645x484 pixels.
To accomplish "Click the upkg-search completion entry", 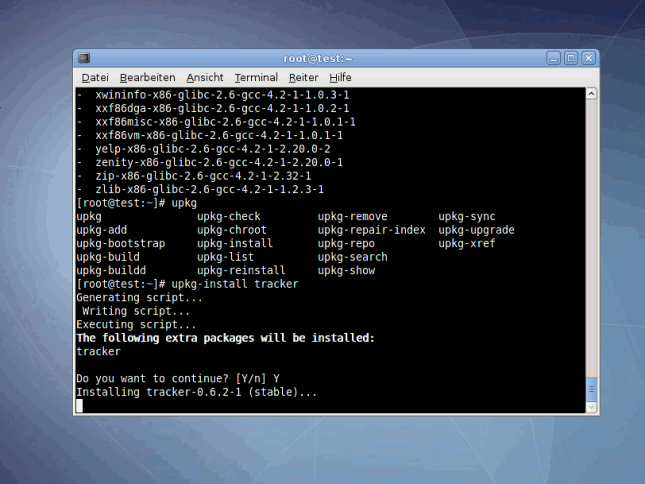I will 353,257.
